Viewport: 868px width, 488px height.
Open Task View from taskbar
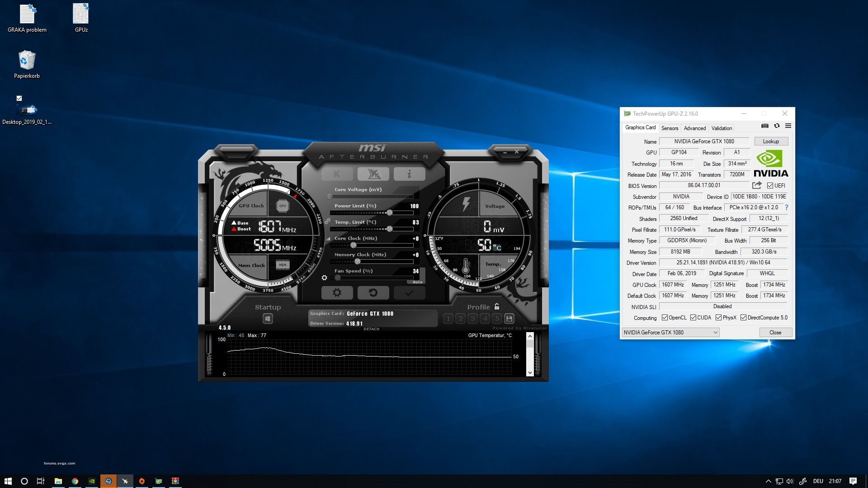click(40, 481)
